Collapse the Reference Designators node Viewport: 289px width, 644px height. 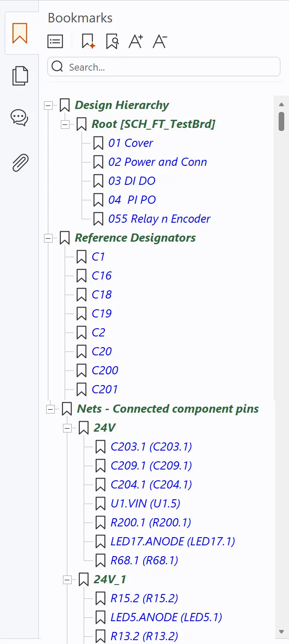(48, 238)
